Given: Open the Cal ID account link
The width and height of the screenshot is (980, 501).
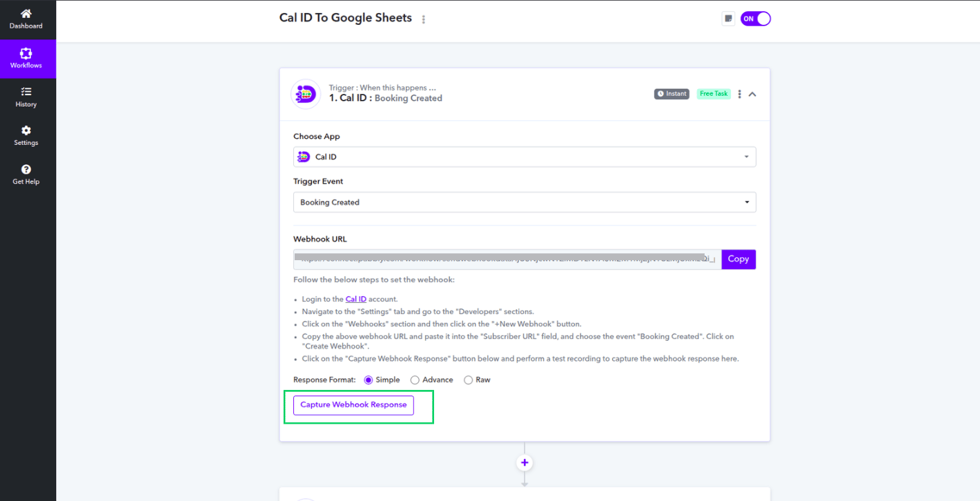Looking at the screenshot, I should [356, 299].
